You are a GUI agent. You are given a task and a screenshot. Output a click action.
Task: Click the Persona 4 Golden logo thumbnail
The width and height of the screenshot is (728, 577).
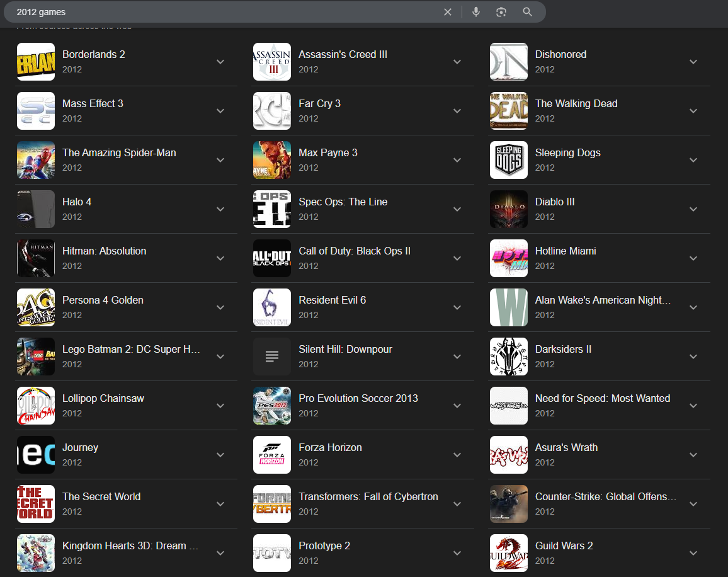36,307
